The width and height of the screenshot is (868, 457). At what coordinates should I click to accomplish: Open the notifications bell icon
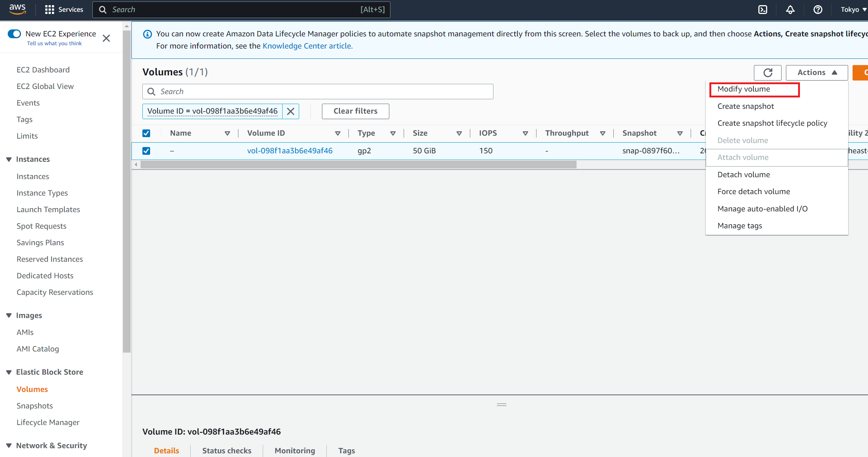[790, 10]
